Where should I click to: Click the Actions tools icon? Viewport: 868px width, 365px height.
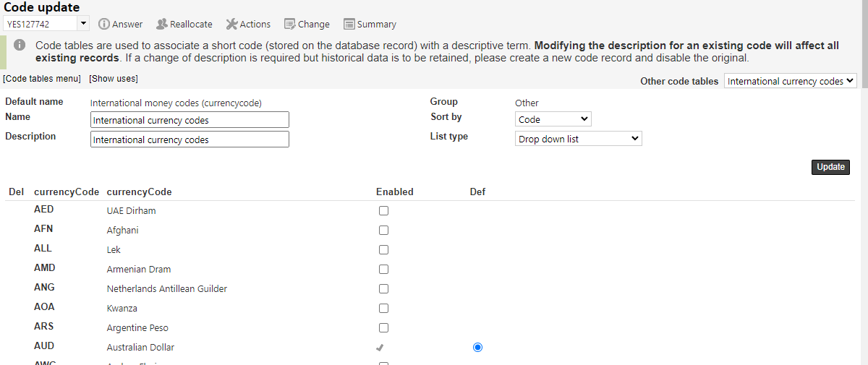232,25
